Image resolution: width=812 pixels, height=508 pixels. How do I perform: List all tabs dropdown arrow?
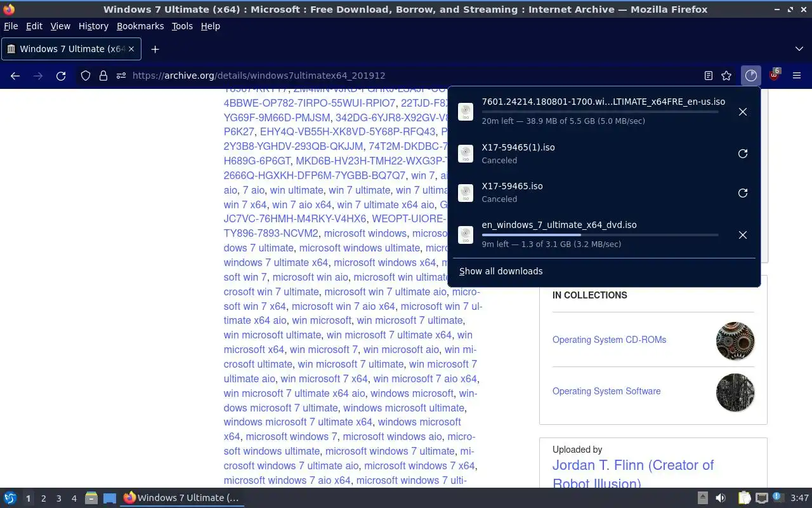[x=799, y=49]
